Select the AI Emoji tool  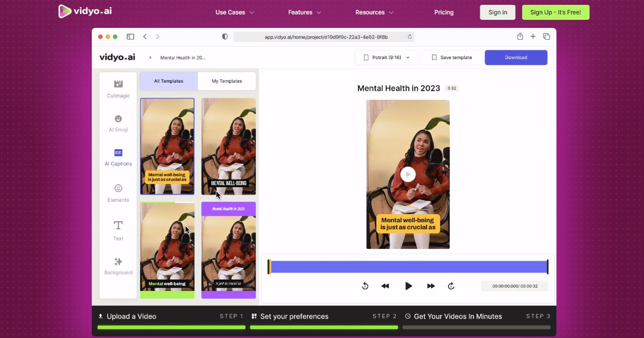118,123
